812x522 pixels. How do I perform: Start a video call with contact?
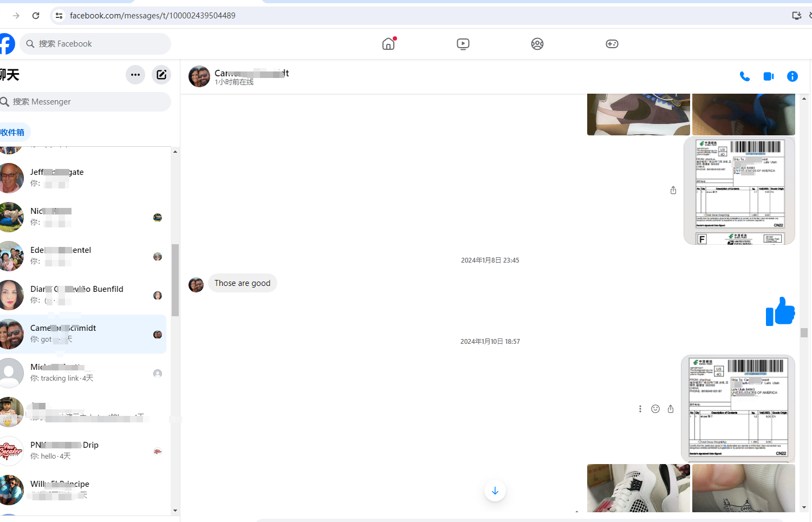point(769,76)
